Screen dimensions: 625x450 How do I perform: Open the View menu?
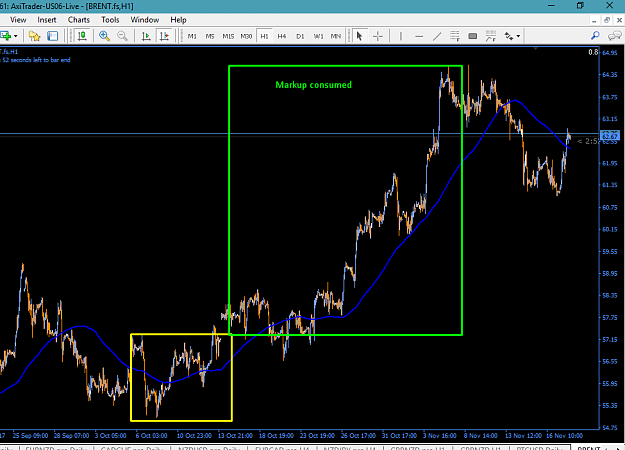pos(18,20)
